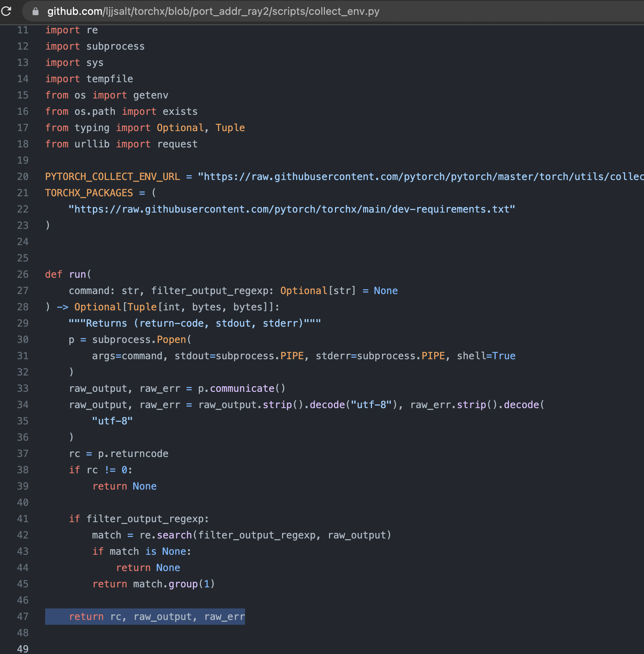
Task: Select line number 12
Action: pos(23,46)
